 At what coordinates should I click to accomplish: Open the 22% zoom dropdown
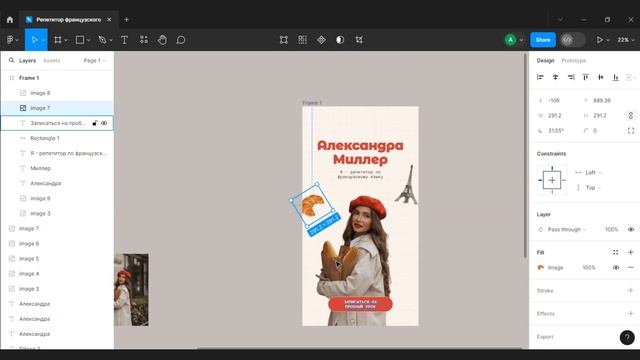(x=626, y=40)
